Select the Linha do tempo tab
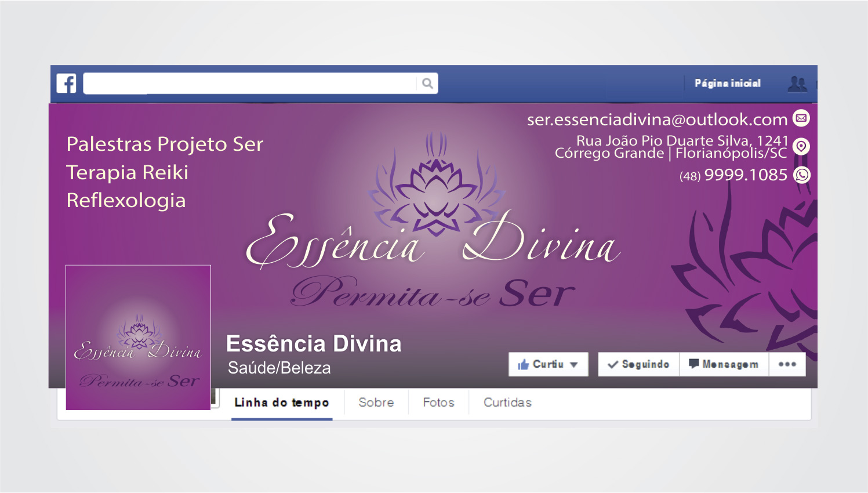This screenshot has height=493, width=868. [282, 403]
